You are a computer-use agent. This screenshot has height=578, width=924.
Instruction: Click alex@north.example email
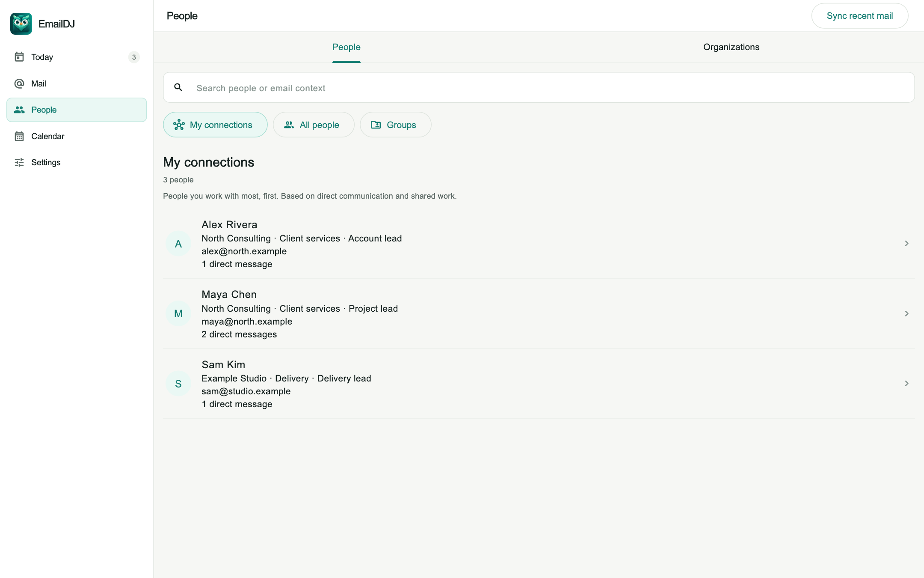244,251
